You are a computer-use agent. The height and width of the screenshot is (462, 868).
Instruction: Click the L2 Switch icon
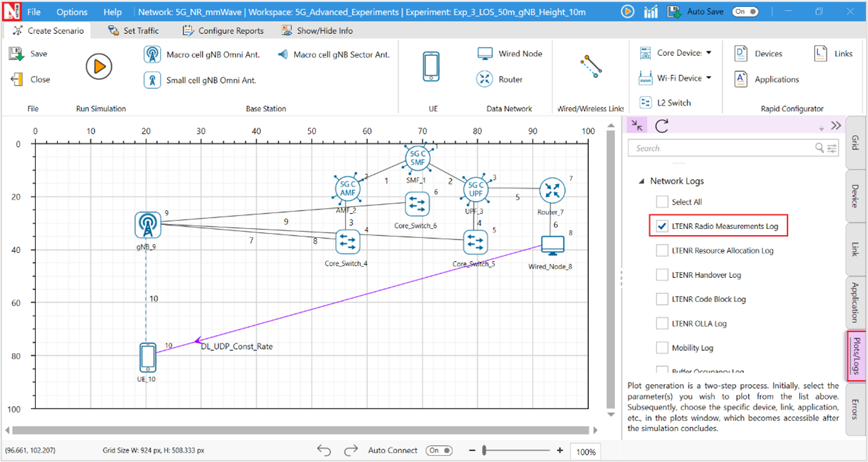[x=646, y=103]
